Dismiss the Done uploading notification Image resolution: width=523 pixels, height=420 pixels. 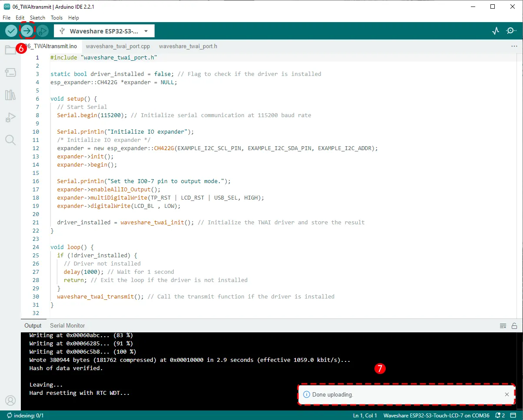[x=507, y=394]
